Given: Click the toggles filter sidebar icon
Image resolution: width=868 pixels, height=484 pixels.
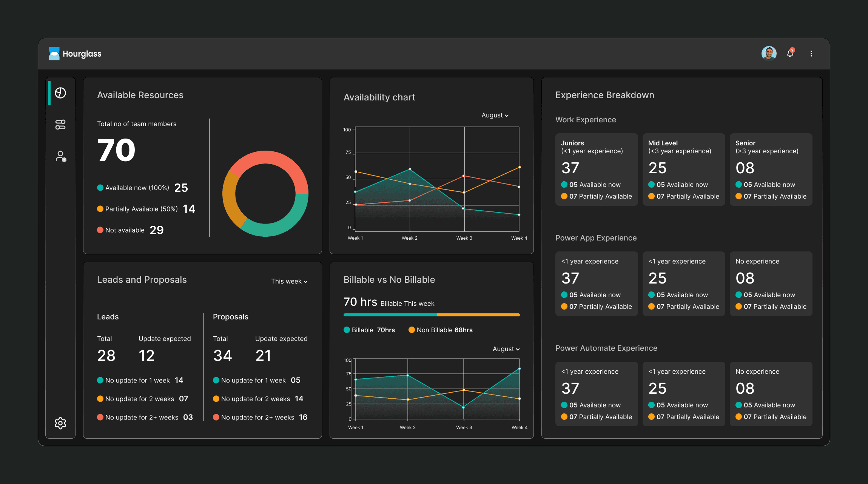Looking at the screenshot, I should [60, 125].
